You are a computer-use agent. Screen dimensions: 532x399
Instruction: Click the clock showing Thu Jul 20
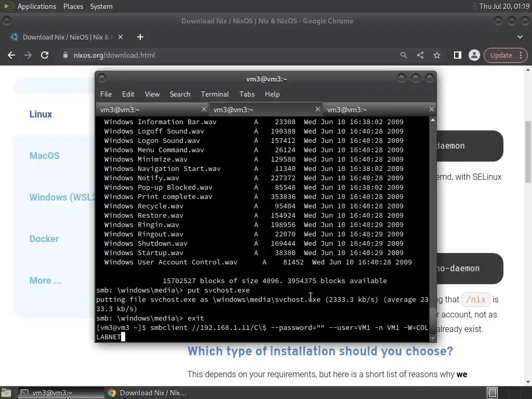tap(504, 6)
